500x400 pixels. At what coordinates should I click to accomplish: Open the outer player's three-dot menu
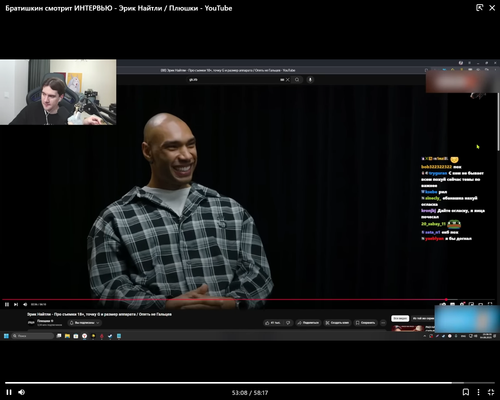[478, 392]
